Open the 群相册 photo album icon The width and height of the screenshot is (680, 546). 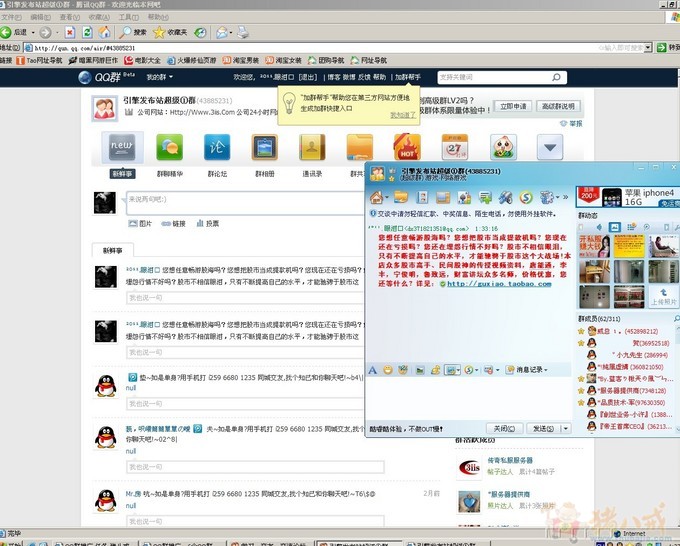265,147
